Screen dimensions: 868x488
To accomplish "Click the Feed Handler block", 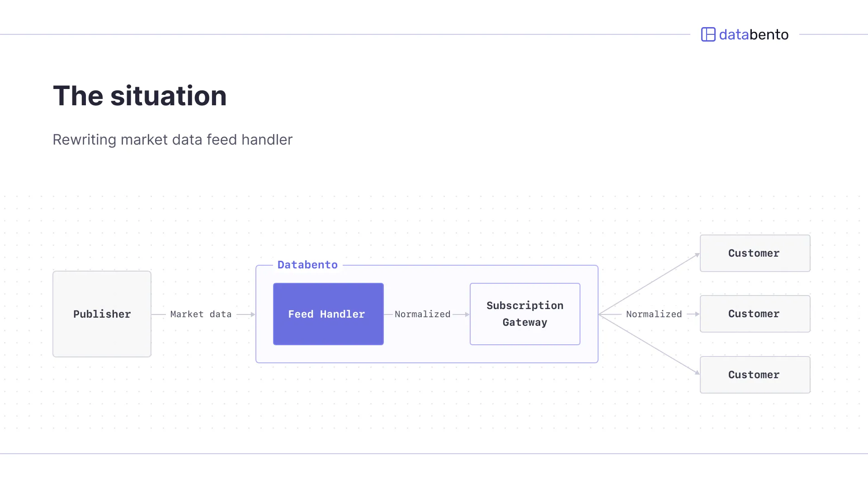I will tap(328, 314).
